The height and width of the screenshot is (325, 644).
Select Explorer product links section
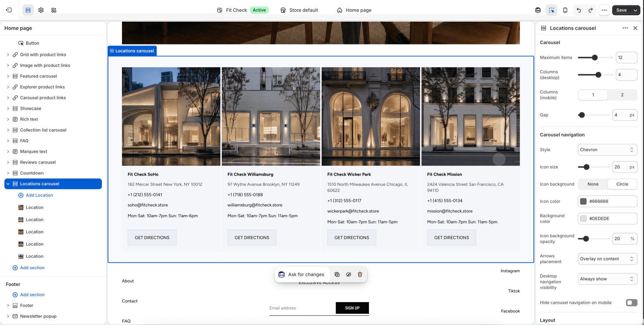[x=42, y=87]
